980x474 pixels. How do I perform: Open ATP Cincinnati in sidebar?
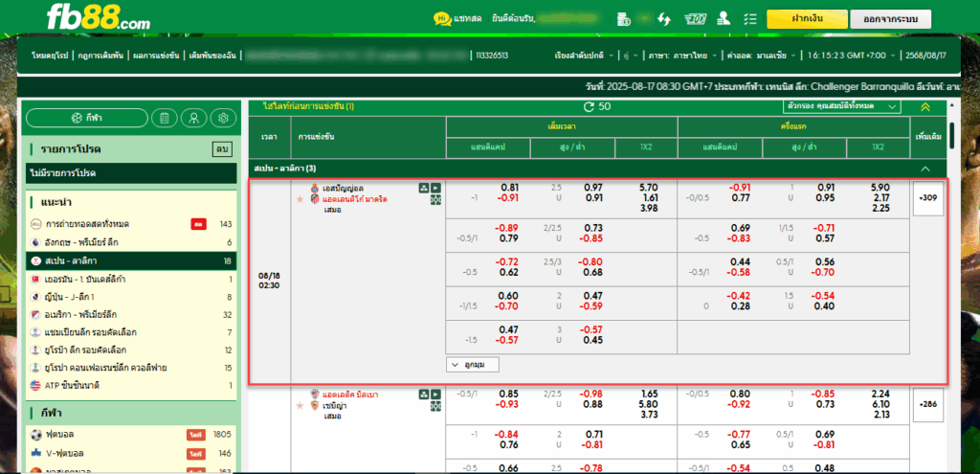[x=131, y=385]
